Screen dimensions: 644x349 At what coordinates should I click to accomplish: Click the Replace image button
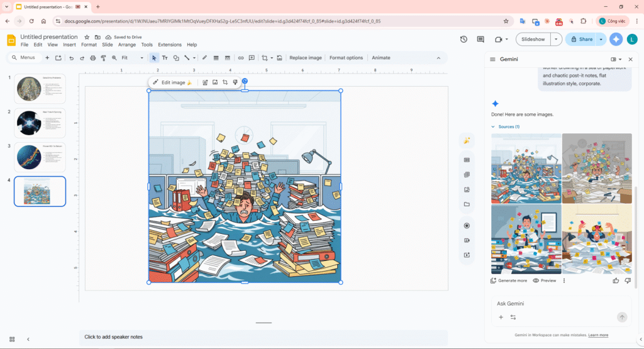(305, 58)
